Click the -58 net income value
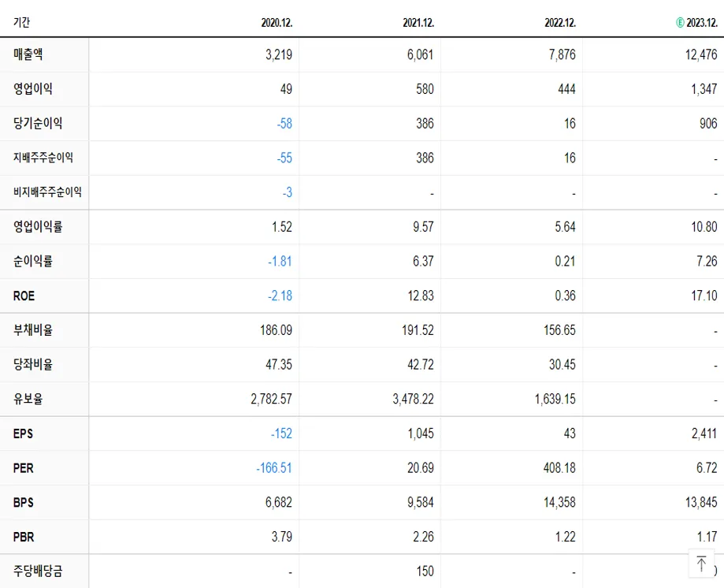 [x=284, y=124]
